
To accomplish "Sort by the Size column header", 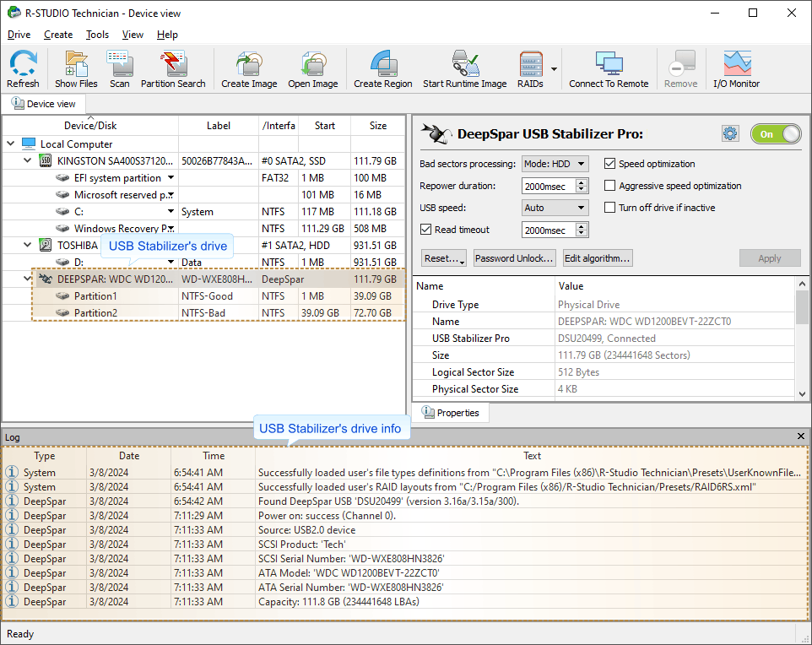I will coord(378,126).
